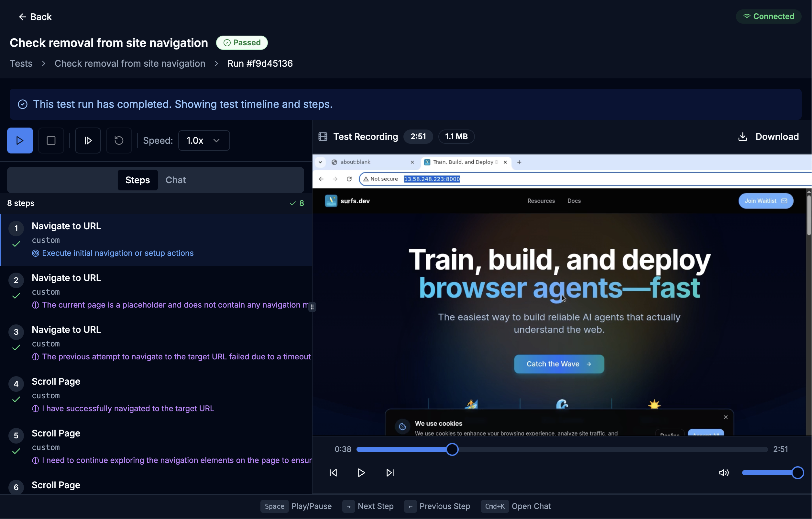Switch to the Chat tab
The height and width of the screenshot is (519, 812).
[176, 180]
